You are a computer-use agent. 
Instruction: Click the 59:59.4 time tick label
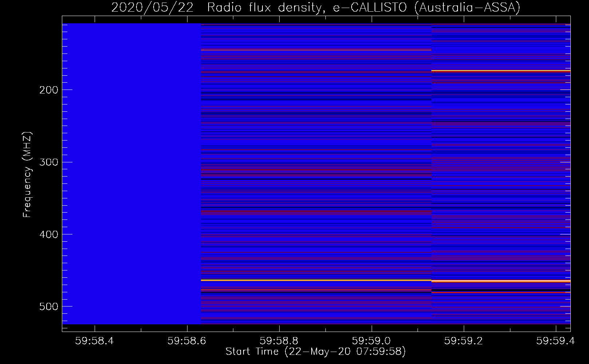tap(556, 341)
